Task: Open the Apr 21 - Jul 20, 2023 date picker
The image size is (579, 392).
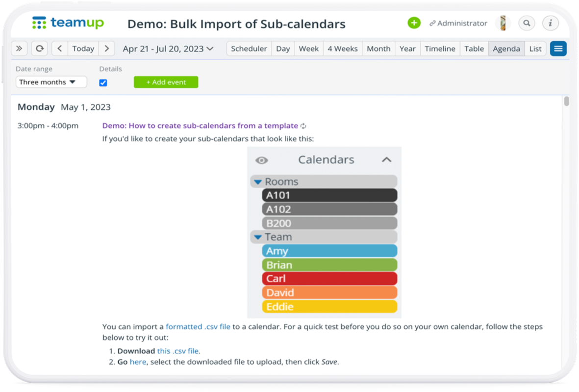Action: (168, 49)
